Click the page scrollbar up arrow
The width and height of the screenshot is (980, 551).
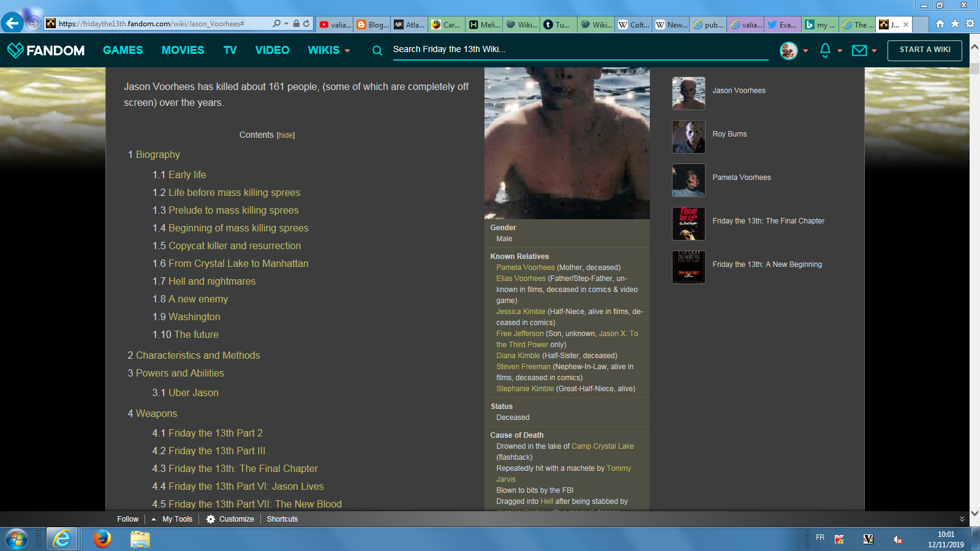click(974, 47)
